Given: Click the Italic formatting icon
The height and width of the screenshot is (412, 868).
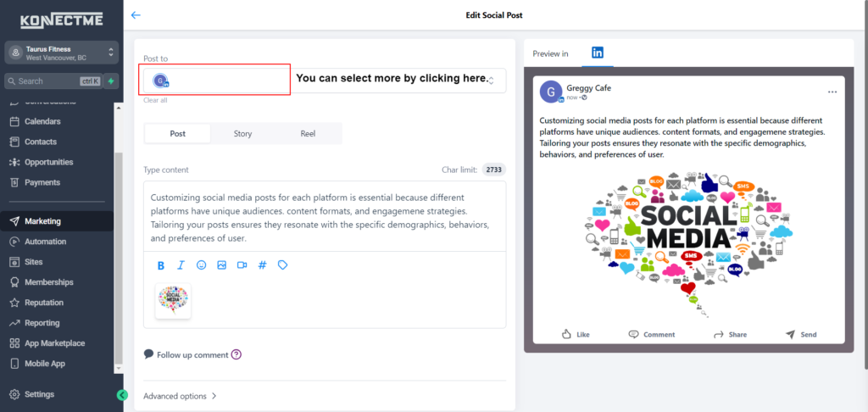Looking at the screenshot, I should 181,265.
